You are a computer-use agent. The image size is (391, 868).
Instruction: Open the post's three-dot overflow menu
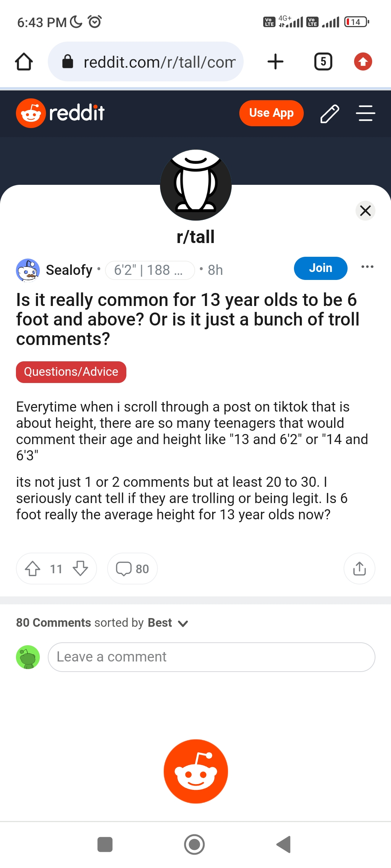(367, 267)
